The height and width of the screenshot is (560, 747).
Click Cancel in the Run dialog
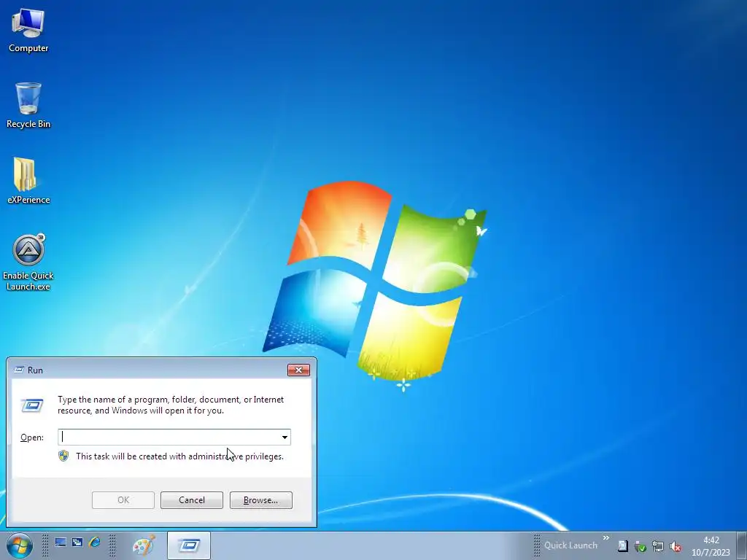(192, 500)
